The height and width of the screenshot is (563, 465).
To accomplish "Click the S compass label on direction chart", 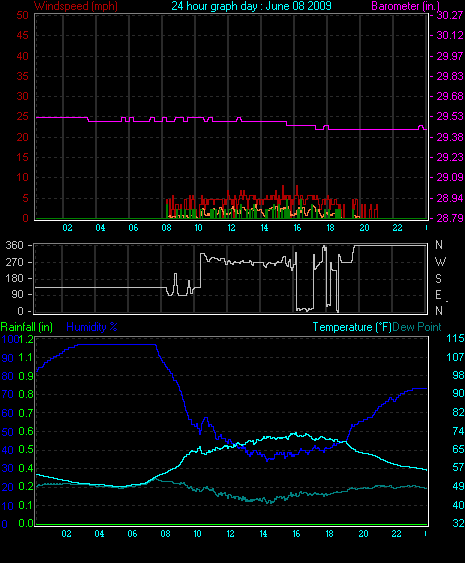I will pos(438,278).
